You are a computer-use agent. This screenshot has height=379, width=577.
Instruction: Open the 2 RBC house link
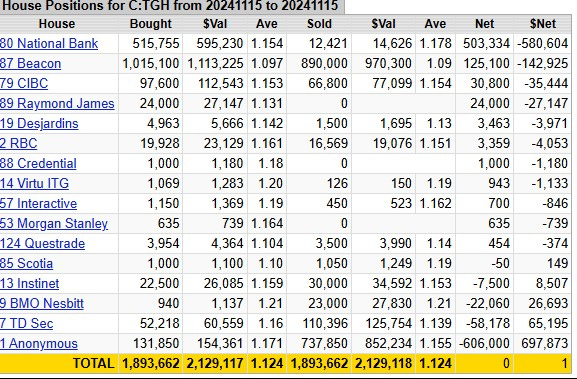[x=18, y=143]
